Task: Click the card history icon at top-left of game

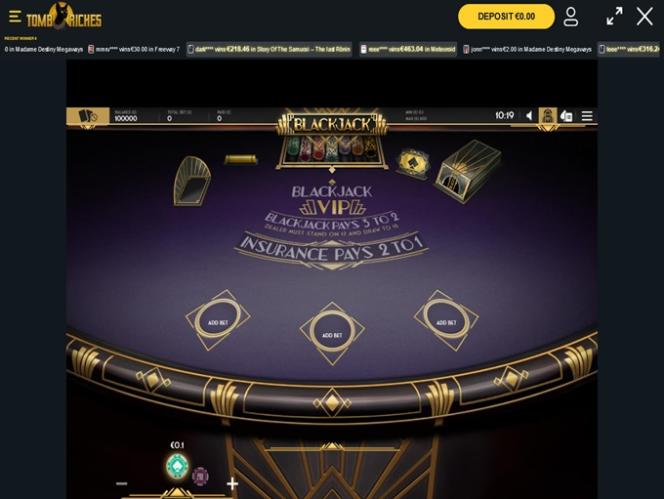Action: pos(88,116)
